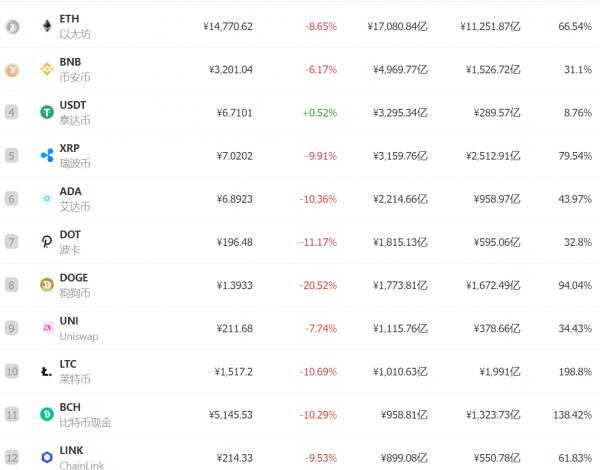Viewport: 600px width, 470px height.
Task: Click USDT's +0.52% change value
Action: pyautogui.click(x=320, y=113)
